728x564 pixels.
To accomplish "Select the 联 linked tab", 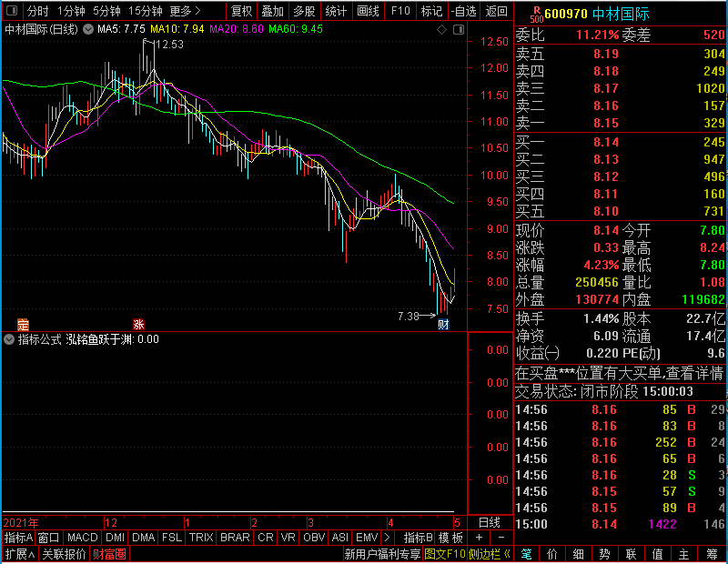I will coord(631,554).
